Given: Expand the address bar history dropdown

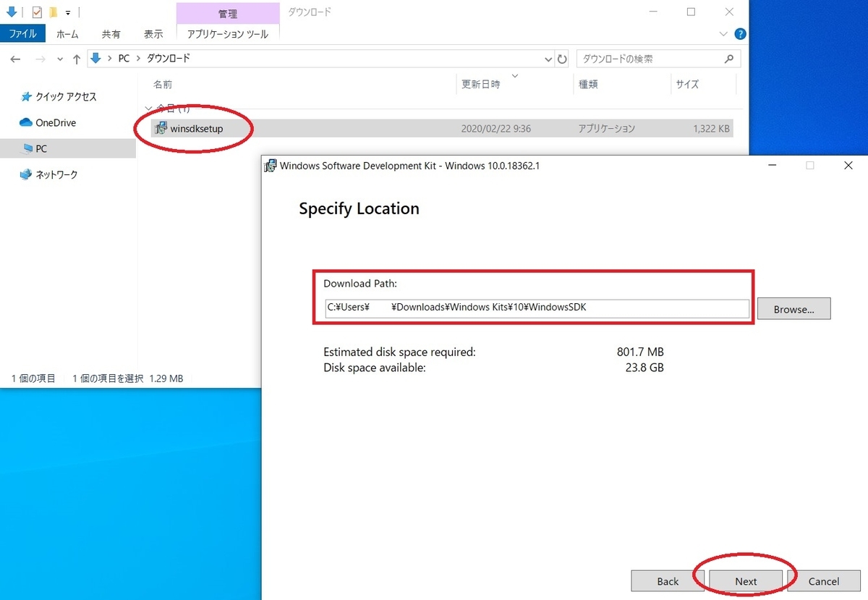Looking at the screenshot, I should tap(548, 59).
